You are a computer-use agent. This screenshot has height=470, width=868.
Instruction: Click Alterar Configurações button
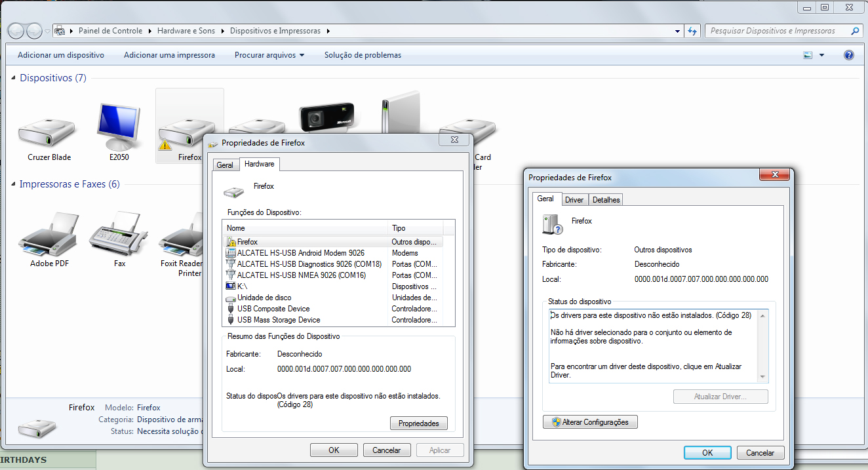pyautogui.click(x=590, y=422)
